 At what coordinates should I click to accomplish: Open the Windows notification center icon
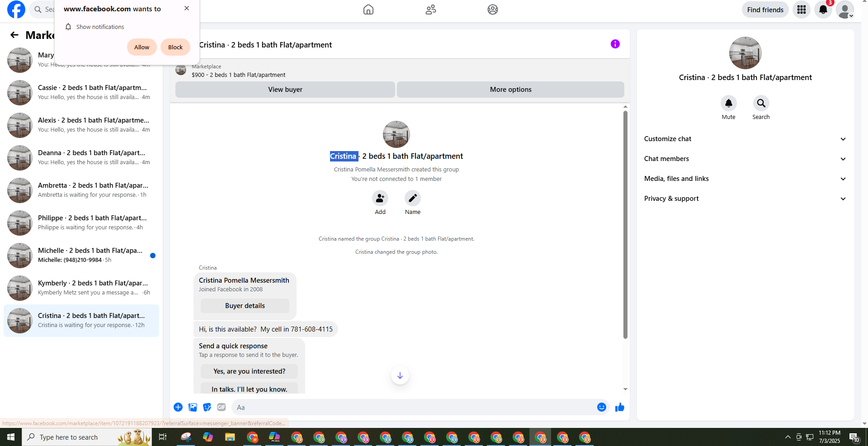854,437
